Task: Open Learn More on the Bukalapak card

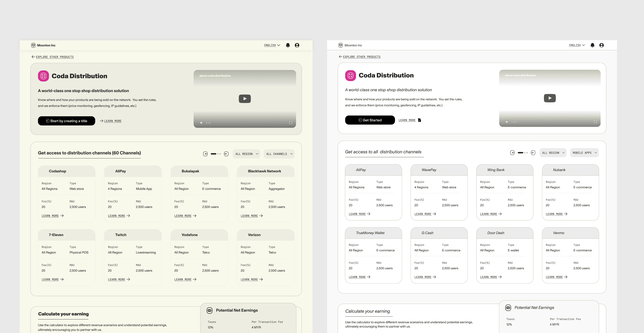Action: point(185,216)
